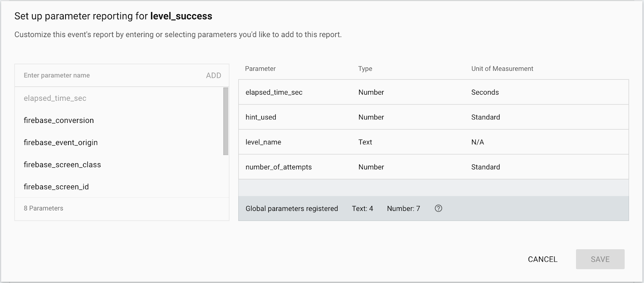Change the Type Text for level_name
The width and height of the screenshot is (644, 283).
[365, 142]
